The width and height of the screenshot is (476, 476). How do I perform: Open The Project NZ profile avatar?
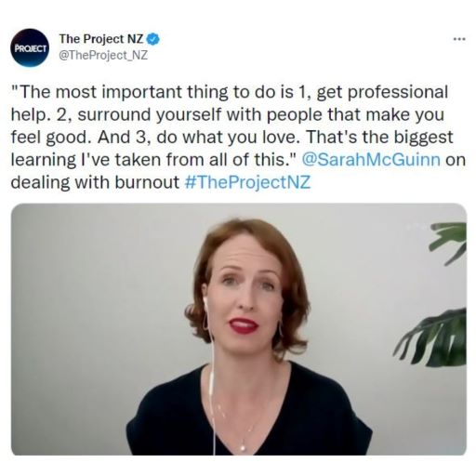30,47
